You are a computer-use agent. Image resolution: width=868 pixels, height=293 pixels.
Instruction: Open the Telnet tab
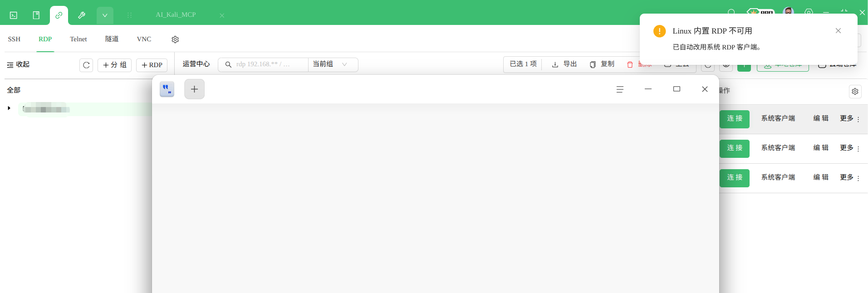tap(78, 39)
